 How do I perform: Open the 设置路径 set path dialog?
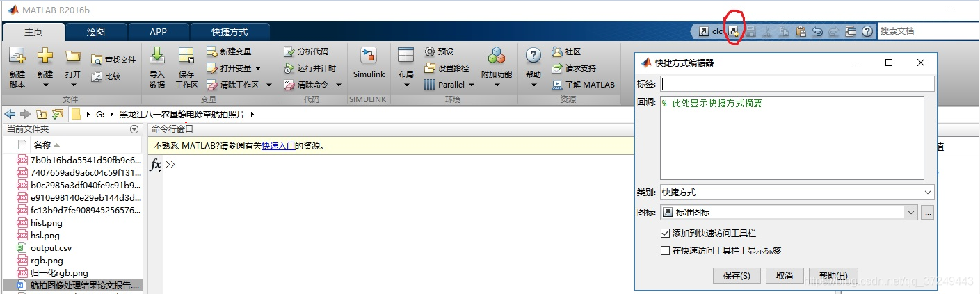pyautogui.click(x=447, y=68)
